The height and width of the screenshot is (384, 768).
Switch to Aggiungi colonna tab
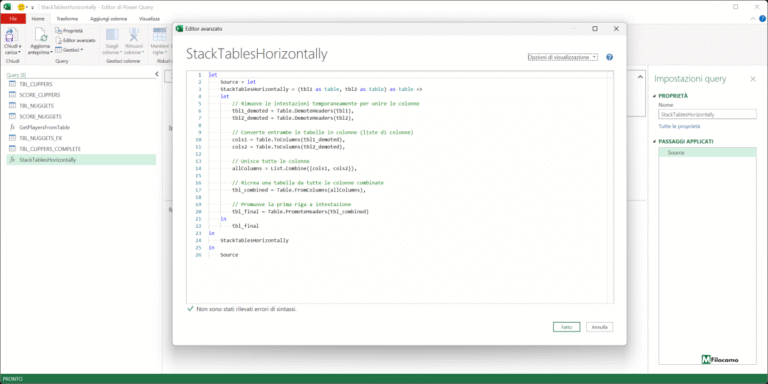pyautogui.click(x=108, y=19)
